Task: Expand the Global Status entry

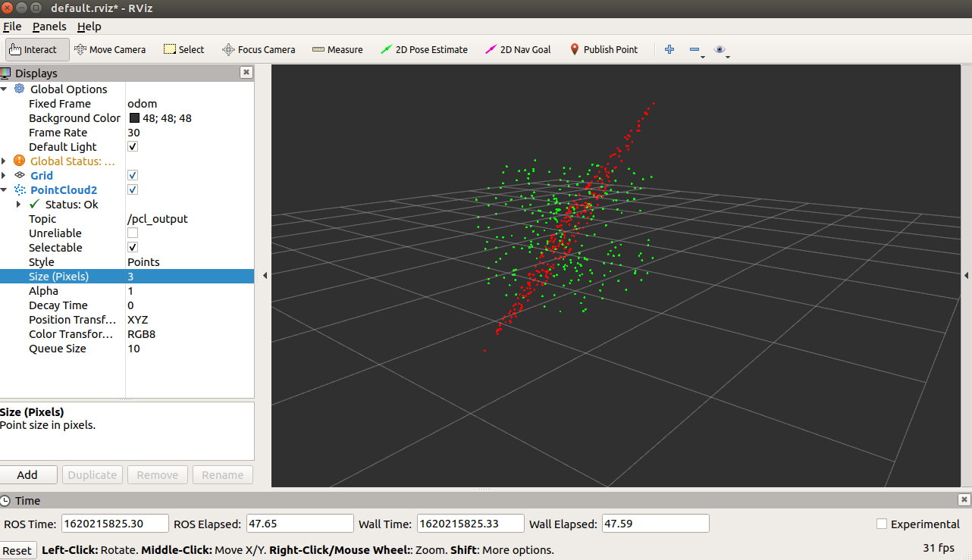Action: coord(5,161)
